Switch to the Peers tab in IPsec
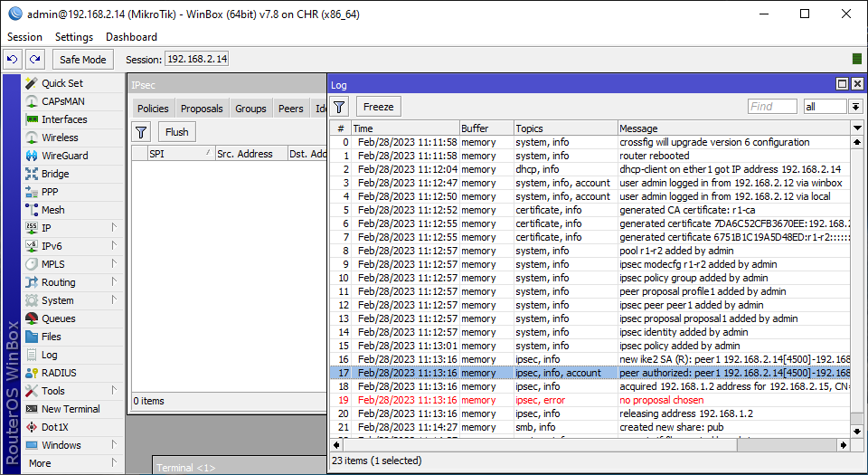 pos(290,109)
